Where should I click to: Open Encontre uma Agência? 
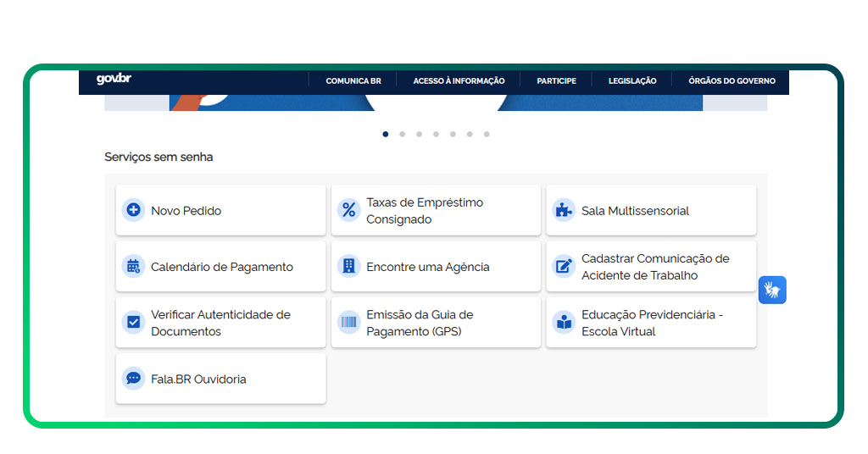click(436, 267)
